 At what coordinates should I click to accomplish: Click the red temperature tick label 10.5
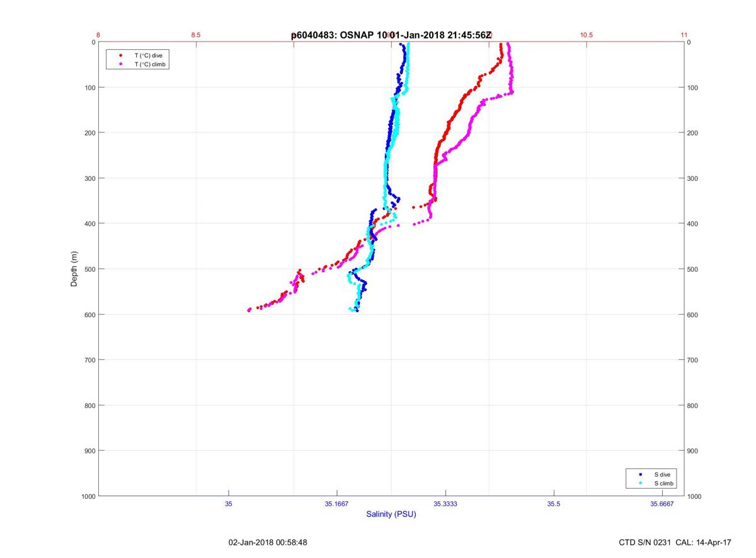[x=587, y=35]
